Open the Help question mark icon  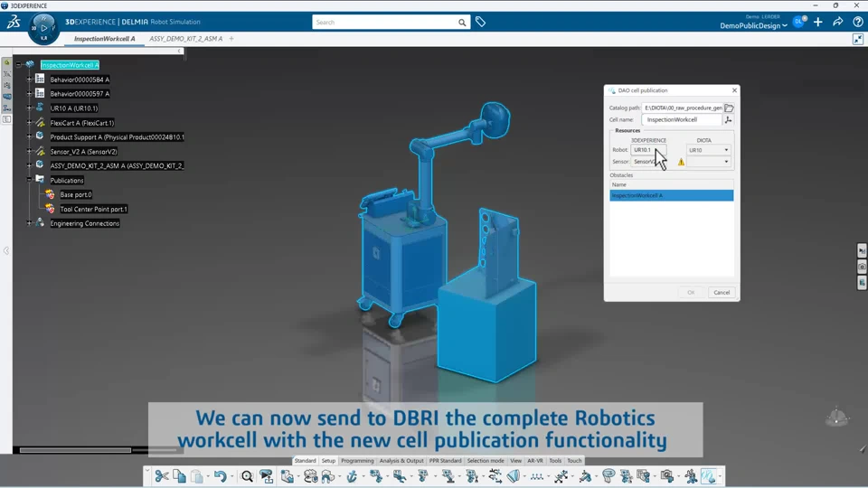[x=857, y=22]
